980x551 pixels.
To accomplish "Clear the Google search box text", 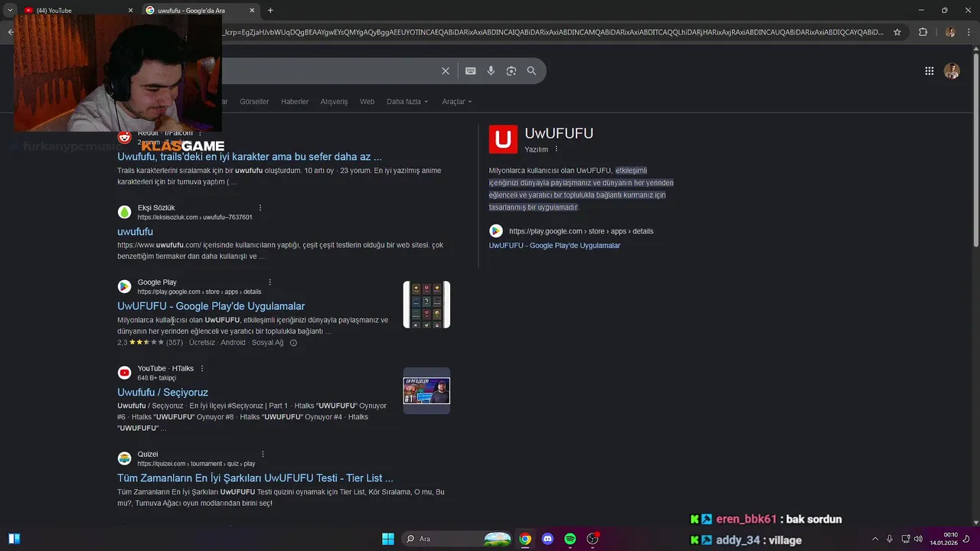I will click(x=446, y=71).
